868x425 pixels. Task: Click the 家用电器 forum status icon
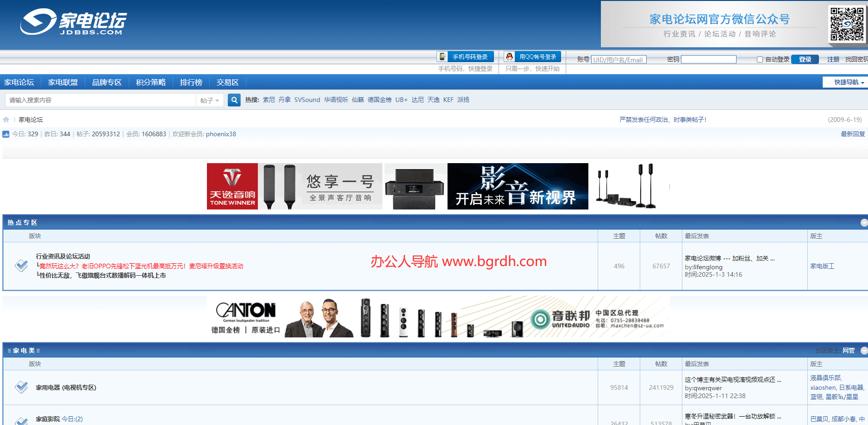click(21, 387)
